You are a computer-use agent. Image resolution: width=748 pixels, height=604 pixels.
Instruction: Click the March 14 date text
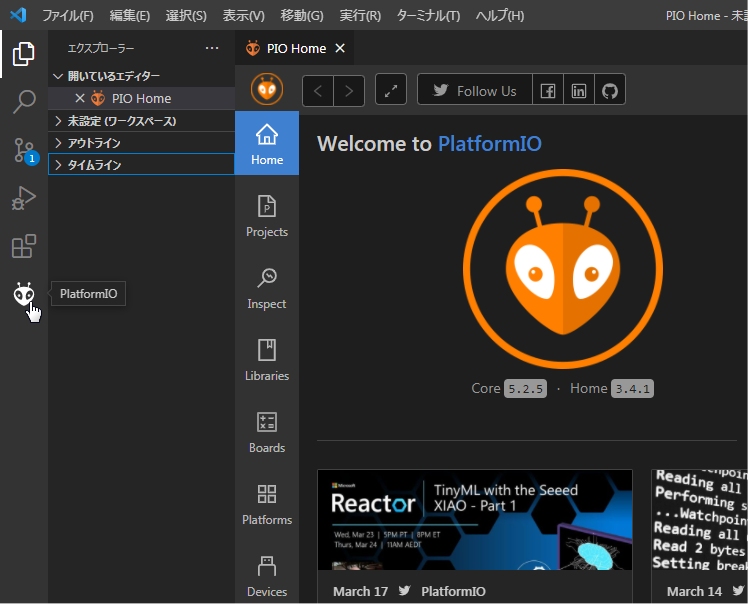694,591
